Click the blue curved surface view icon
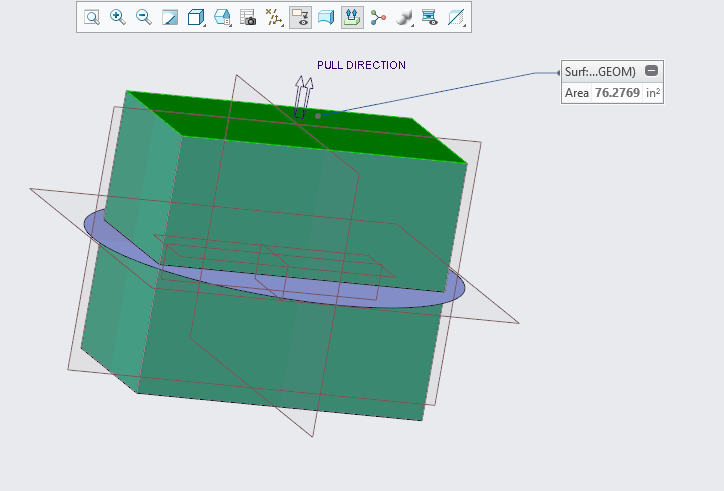 click(x=326, y=18)
